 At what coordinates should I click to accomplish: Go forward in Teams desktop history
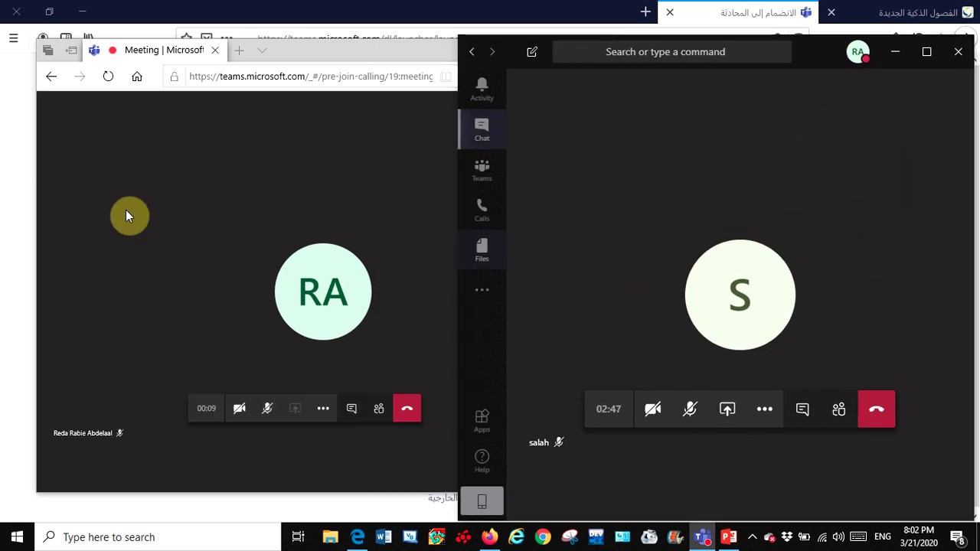(492, 52)
